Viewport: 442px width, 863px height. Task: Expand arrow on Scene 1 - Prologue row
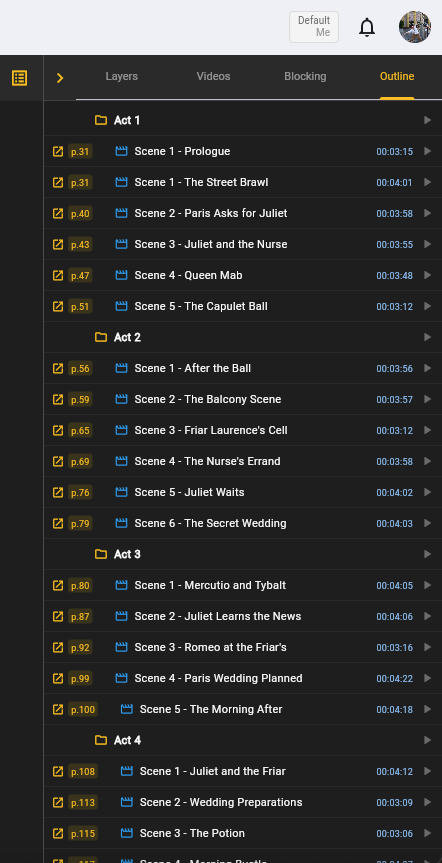[x=427, y=151]
